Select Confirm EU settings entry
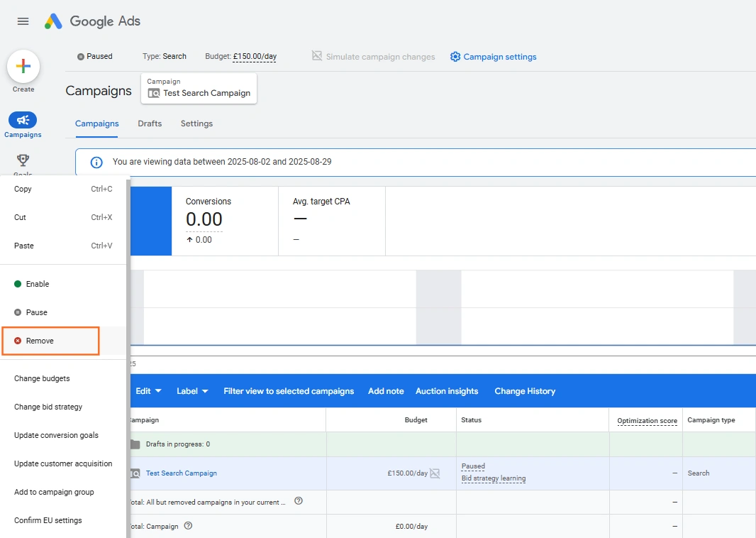This screenshot has width=756, height=538. click(63, 520)
